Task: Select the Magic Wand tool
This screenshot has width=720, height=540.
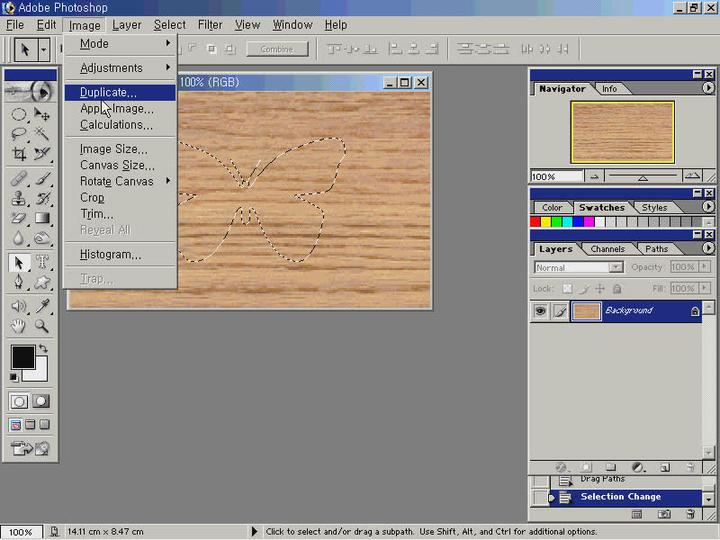Action: (x=42, y=134)
